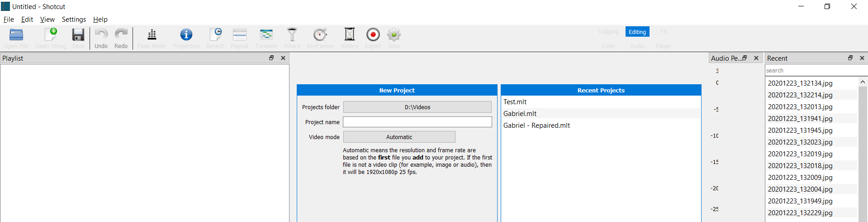Image resolution: width=868 pixels, height=222 pixels.
Task: Close the Recent panel
Action: coord(862,58)
